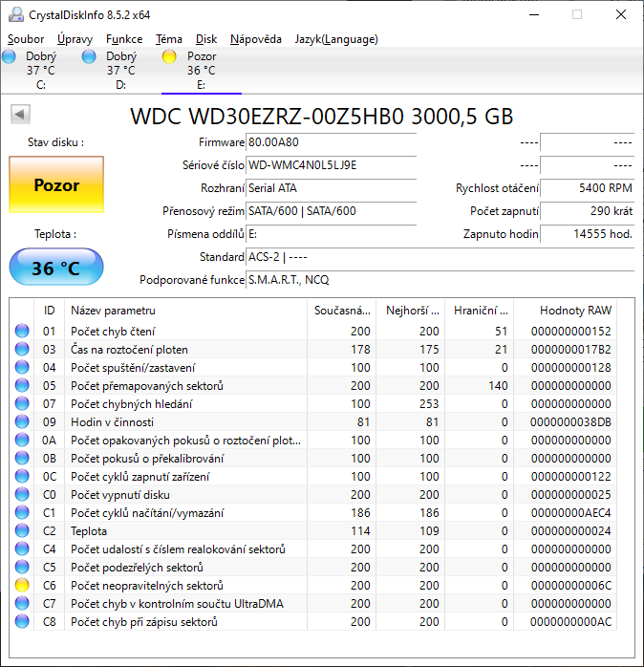Open the Jazyk(Language) menu

336,39
